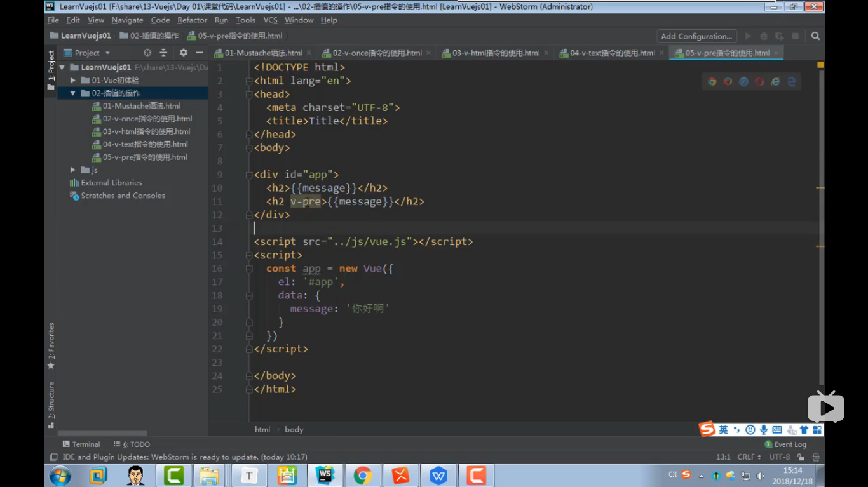
Task: Open 04-v-text指令的使用.html in project tree
Action: tap(140, 144)
